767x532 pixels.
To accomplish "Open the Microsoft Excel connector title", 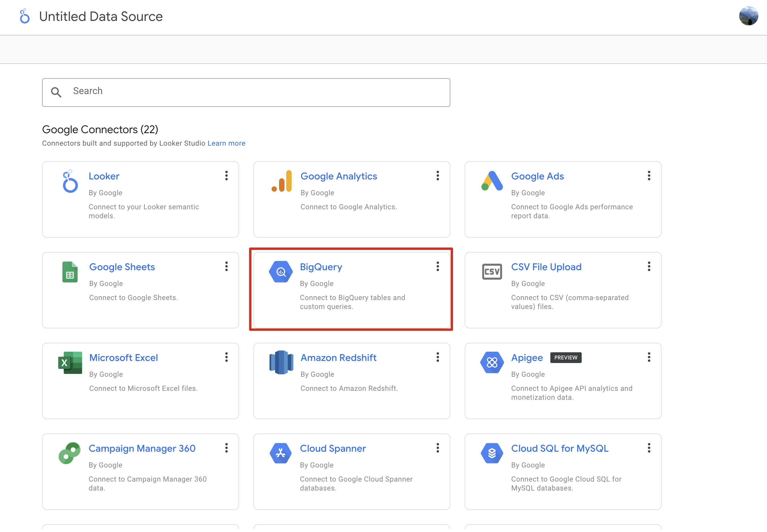I will [x=124, y=358].
